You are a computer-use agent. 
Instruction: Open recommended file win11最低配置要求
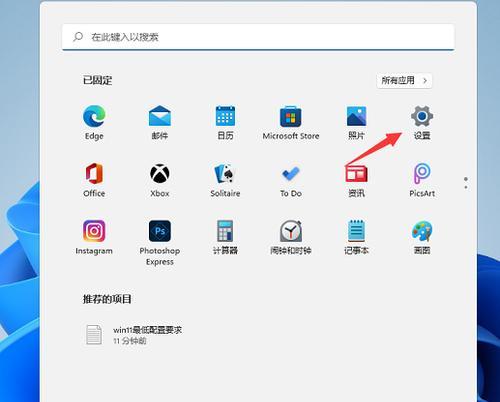pyautogui.click(x=133, y=335)
